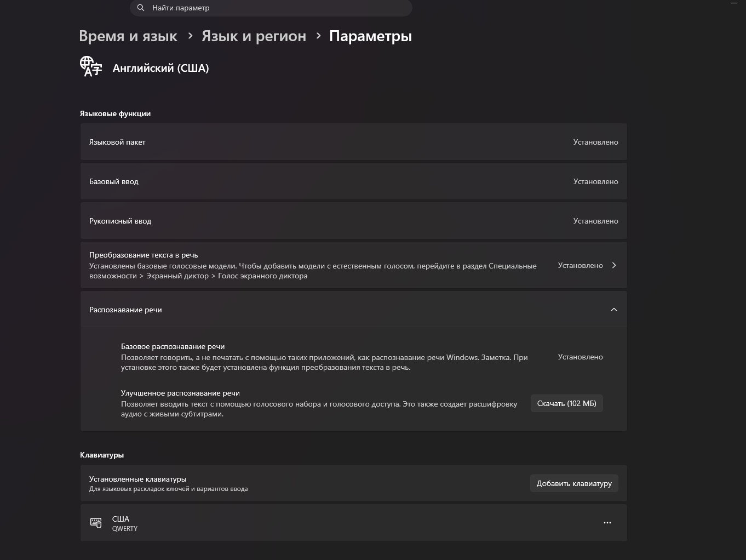The width and height of the screenshot is (746, 560).
Task: Select 'Английский (США)' heading text
Action: (x=160, y=68)
